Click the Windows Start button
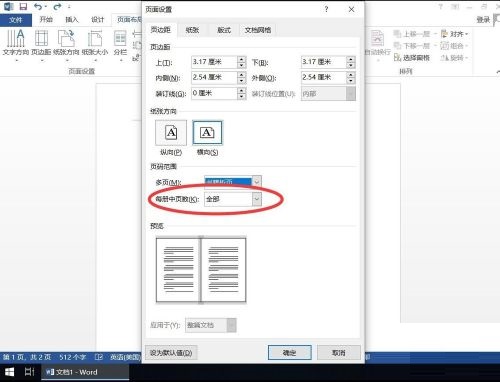Viewport: 500px width, 382px height. [9, 372]
